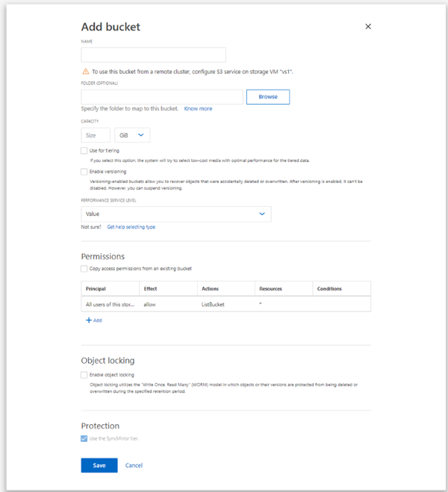448x492 pixels.
Task: Click the bucket Name input field
Action: click(x=153, y=55)
